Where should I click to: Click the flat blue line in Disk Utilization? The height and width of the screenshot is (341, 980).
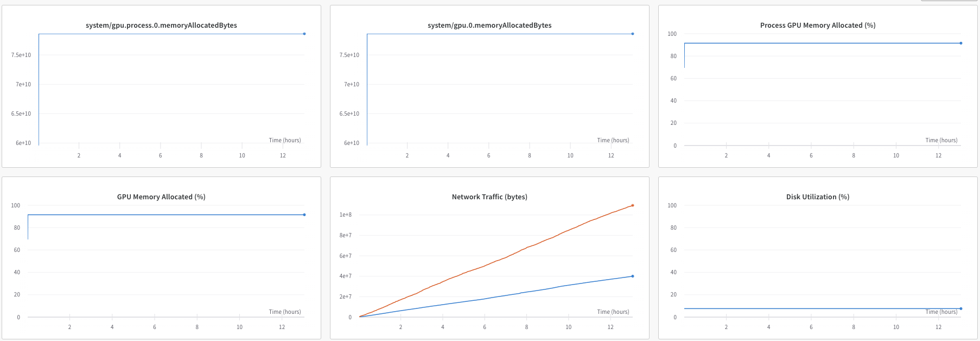(x=822, y=308)
